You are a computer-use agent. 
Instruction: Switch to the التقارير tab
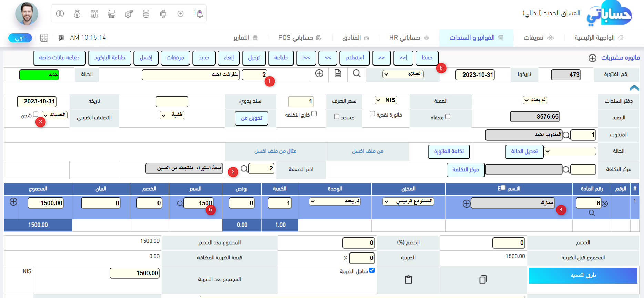tap(245, 38)
